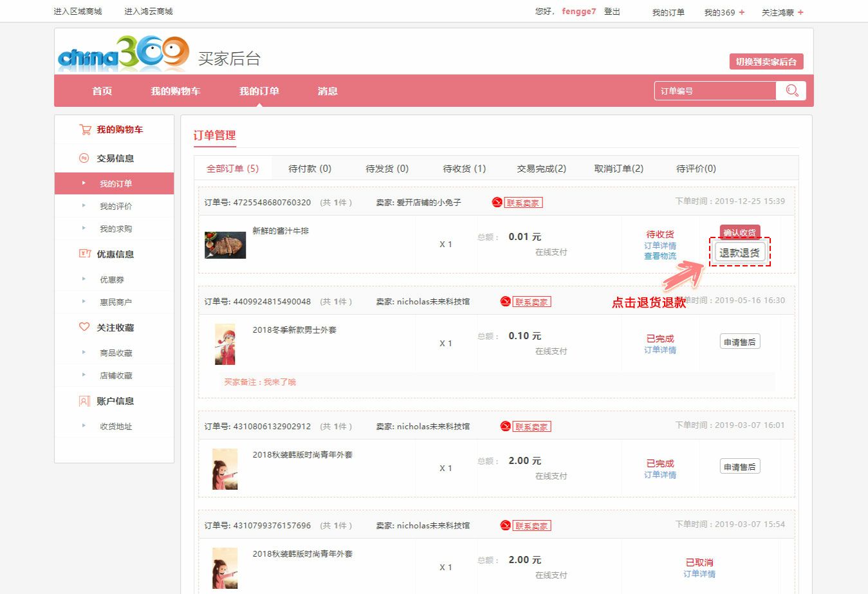Open 我的购物车 in the navigation bar

(175, 91)
